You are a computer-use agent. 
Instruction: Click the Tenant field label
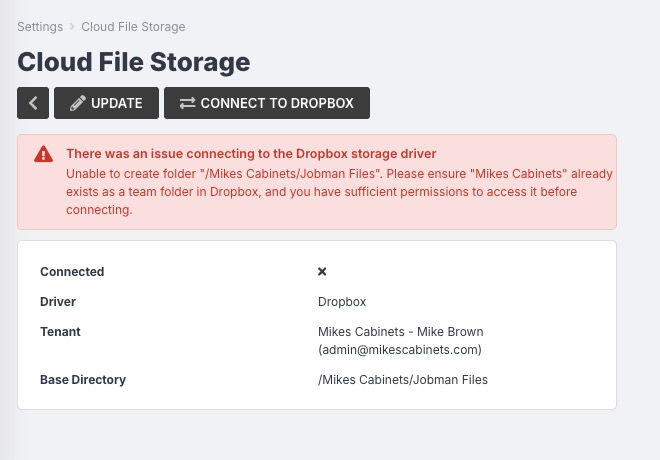(60, 332)
